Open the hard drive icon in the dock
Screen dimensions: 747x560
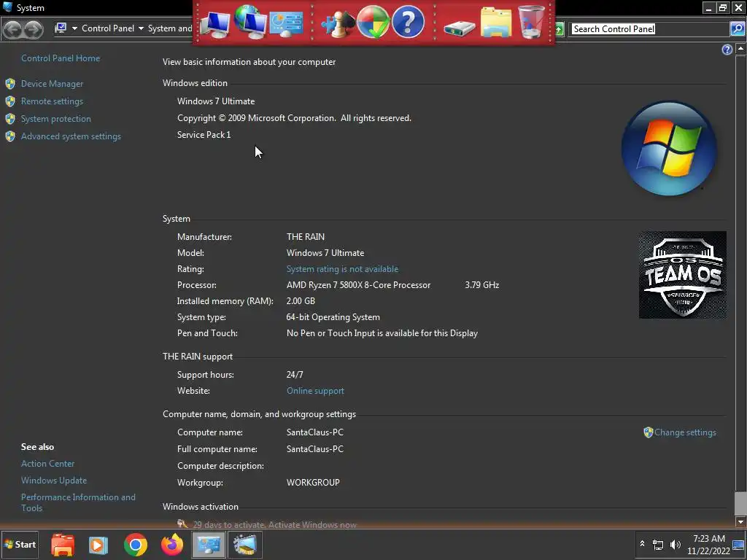(x=460, y=28)
